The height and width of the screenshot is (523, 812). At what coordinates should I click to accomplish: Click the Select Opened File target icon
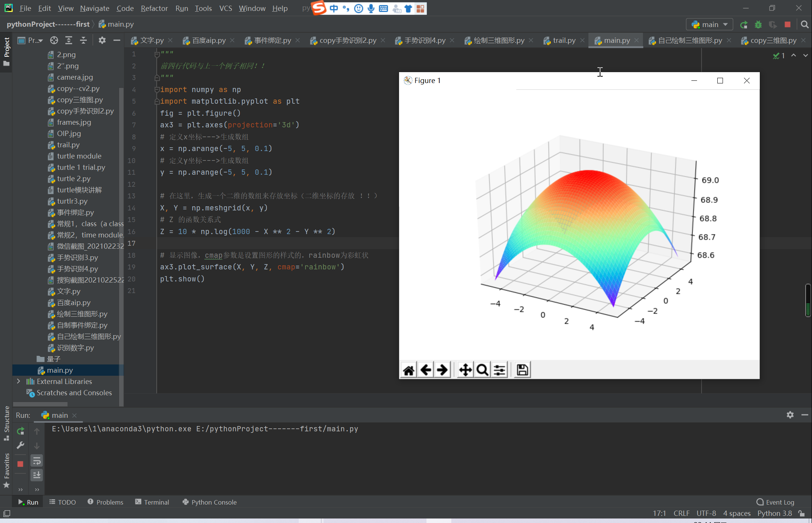[54, 40]
